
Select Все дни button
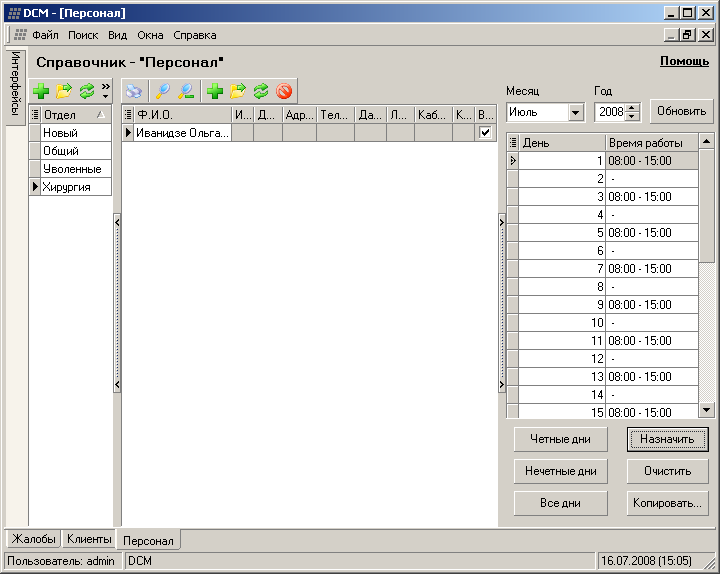click(560, 503)
